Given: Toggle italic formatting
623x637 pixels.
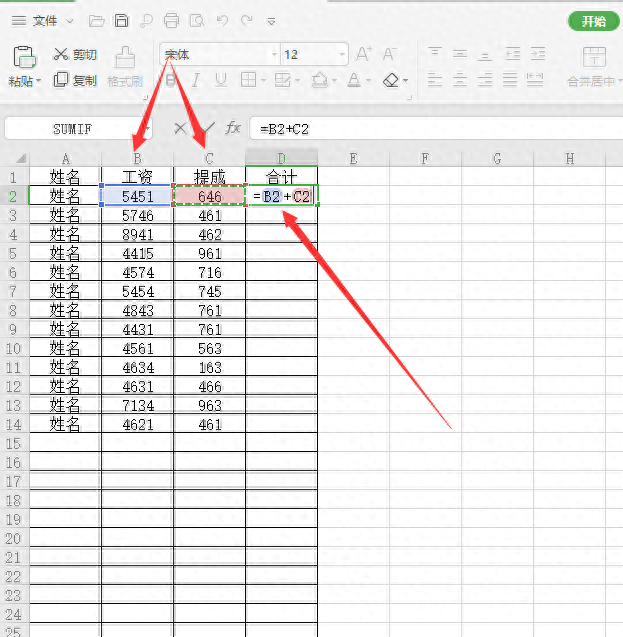Looking at the screenshot, I should [196, 80].
